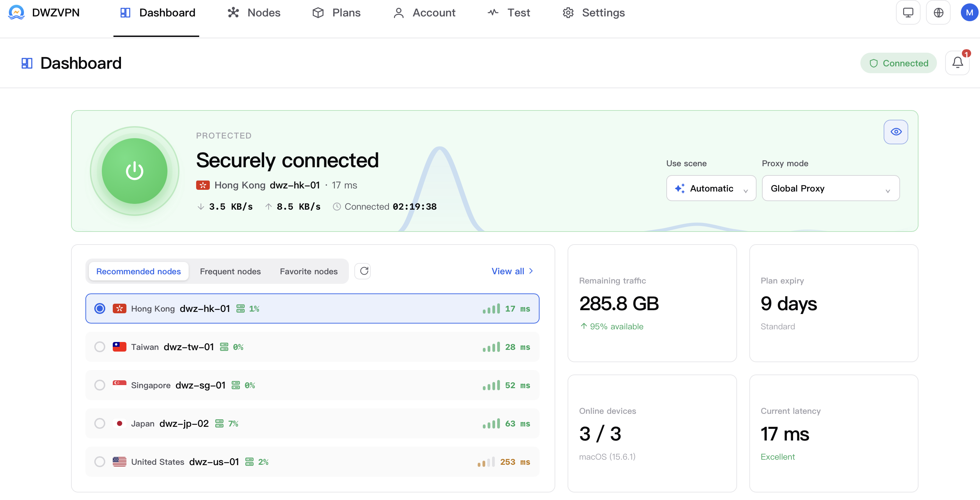This screenshot has width=980, height=500.
Task: Click the Hong Kong flag in connection status
Action: (203, 185)
